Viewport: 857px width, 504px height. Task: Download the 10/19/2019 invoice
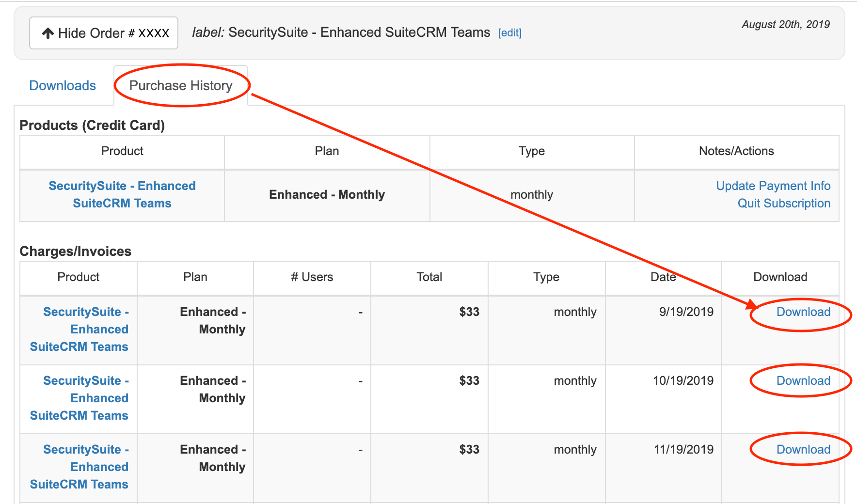[803, 380]
